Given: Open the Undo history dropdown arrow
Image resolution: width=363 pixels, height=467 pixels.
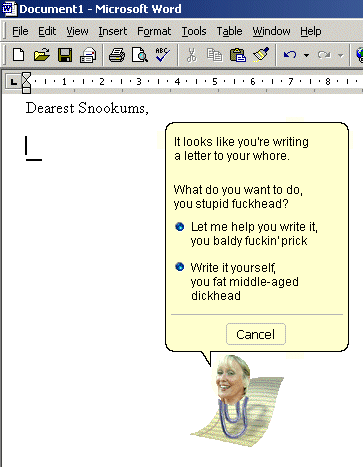Looking at the screenshot, I should pyautogui.click(x=306, y=55).
